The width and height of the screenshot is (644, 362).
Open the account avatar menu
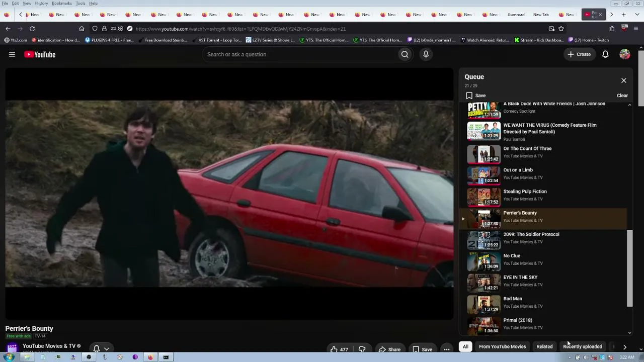click(625, 54)
